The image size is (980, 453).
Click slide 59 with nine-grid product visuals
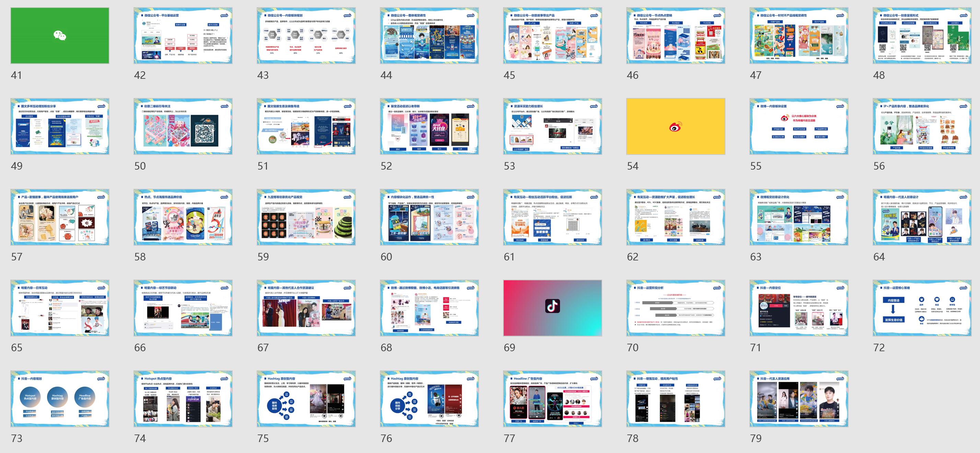pos(306,217)
